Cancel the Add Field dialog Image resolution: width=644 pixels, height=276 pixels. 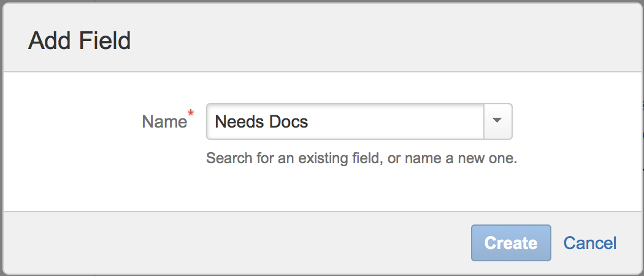click(x=590, y=243)
